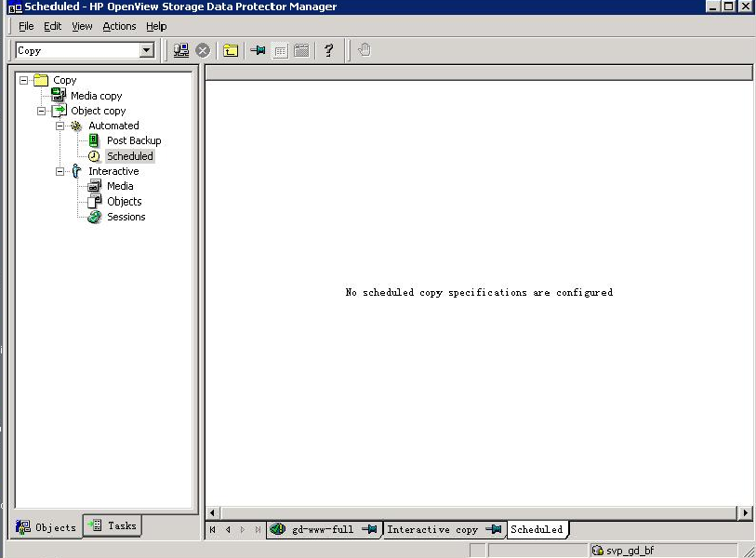The height and width of the screenshot is (558, 756).
Task: Go to last tab navigation arrow
Action: [x=258, y=529]
